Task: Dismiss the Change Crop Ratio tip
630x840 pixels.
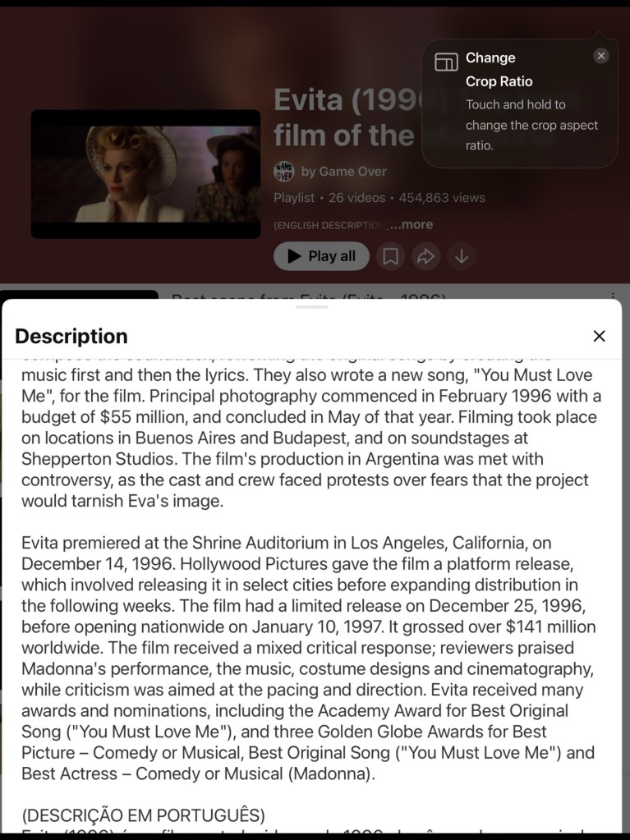Action: [x=601, y=56]
